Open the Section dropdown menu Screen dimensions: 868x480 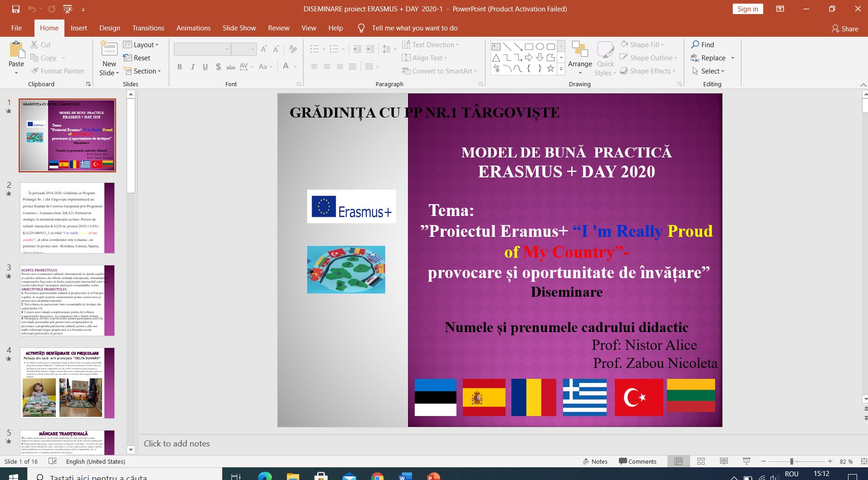142,71
